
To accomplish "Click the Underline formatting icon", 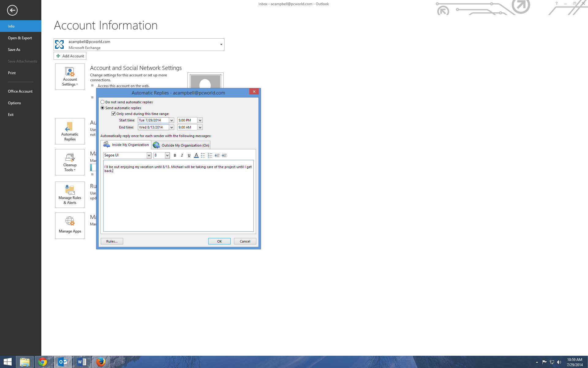I will (x=189, y=155).
